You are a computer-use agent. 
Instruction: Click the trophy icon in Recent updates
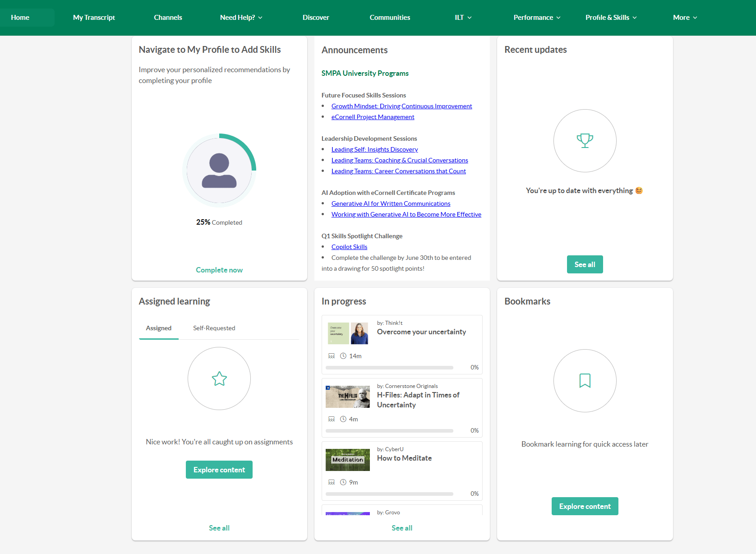pyautogui.click(x=585, y=141)
